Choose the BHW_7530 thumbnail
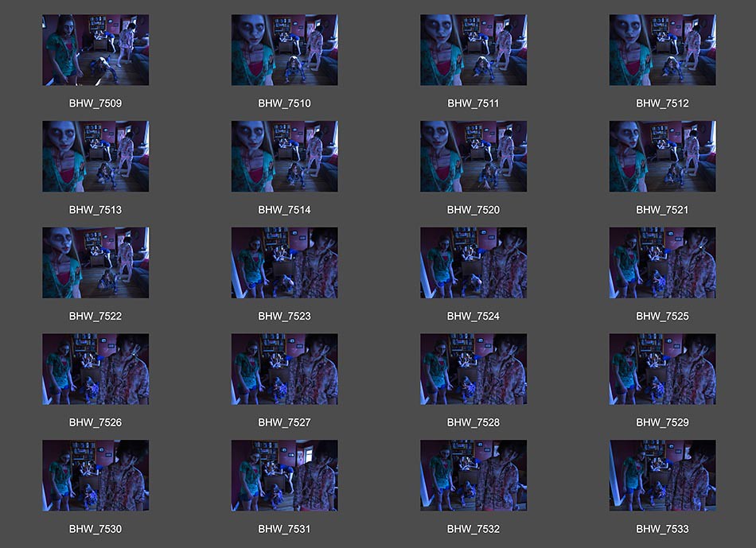The image size is (756, 548). point(95,475)
